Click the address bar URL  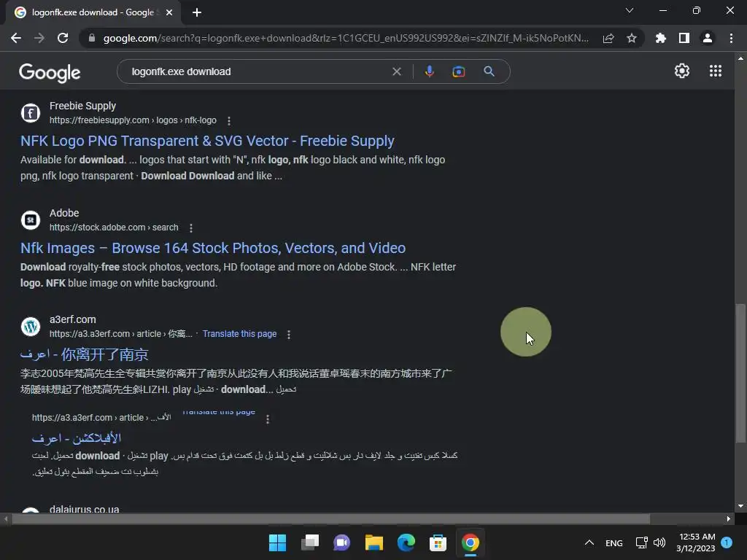[x=346, y=38]
